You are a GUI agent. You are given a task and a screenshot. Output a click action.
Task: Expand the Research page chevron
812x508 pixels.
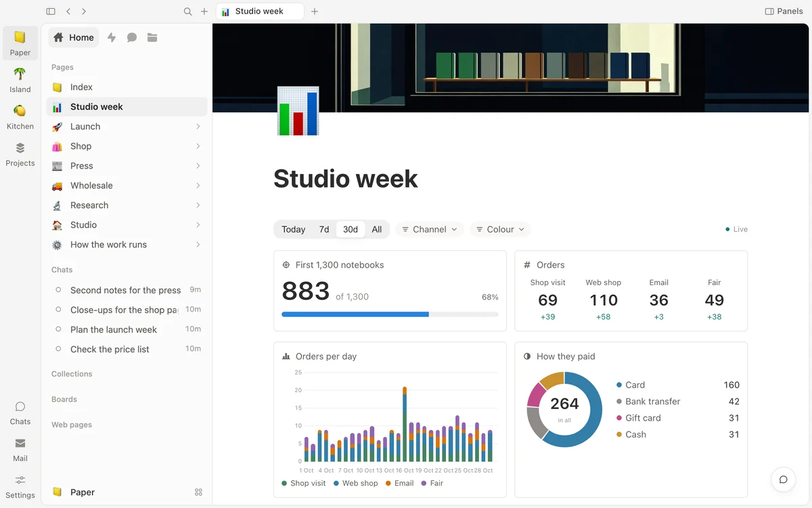click(x=198, y=205)
